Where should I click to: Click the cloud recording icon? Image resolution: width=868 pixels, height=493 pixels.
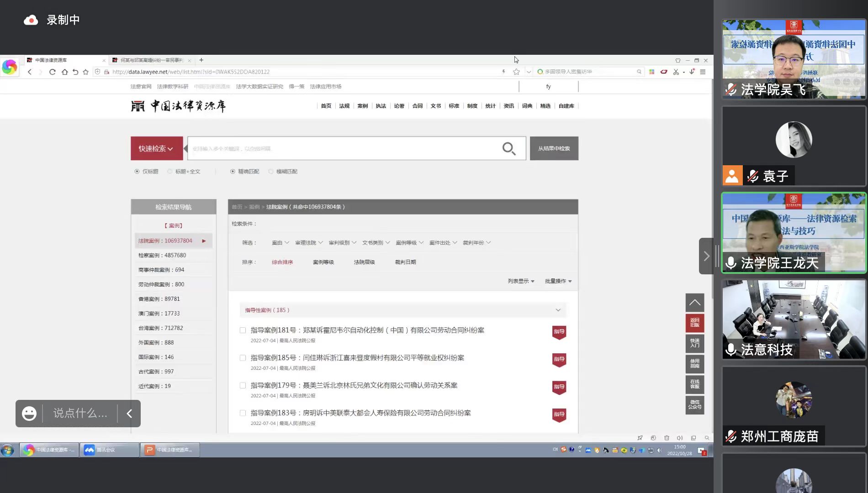click(x=31, y=20)
